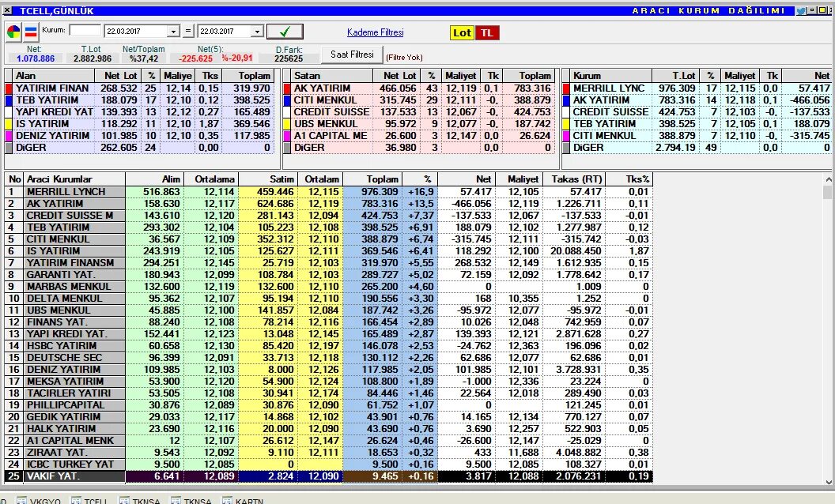Select the HSBC YATIRIM row
Image resolution: width=835 pixels, height=504 pixels.
329,345
